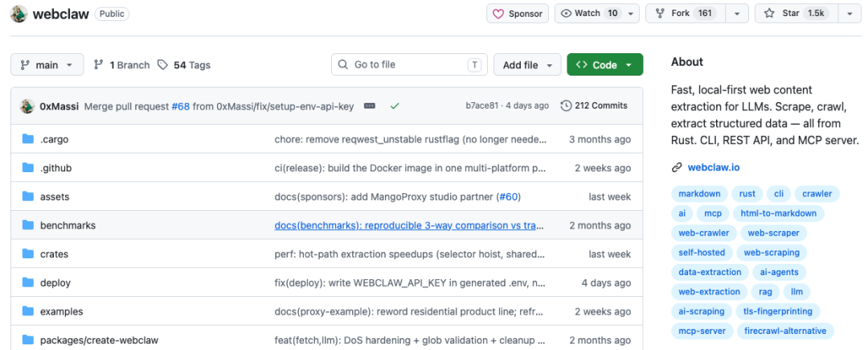Open the examples folder
This screenshot has width=868, height=350.
click(x=61, y=312)
